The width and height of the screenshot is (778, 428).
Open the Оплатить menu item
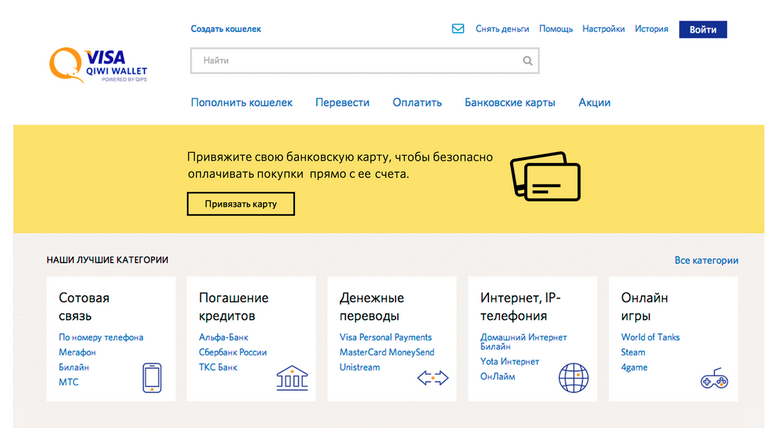click(x=417, y=103)
